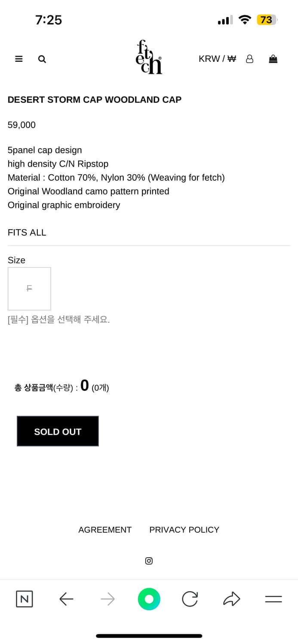
Task: Open the shopping bag cart
Action: point(273,59)
